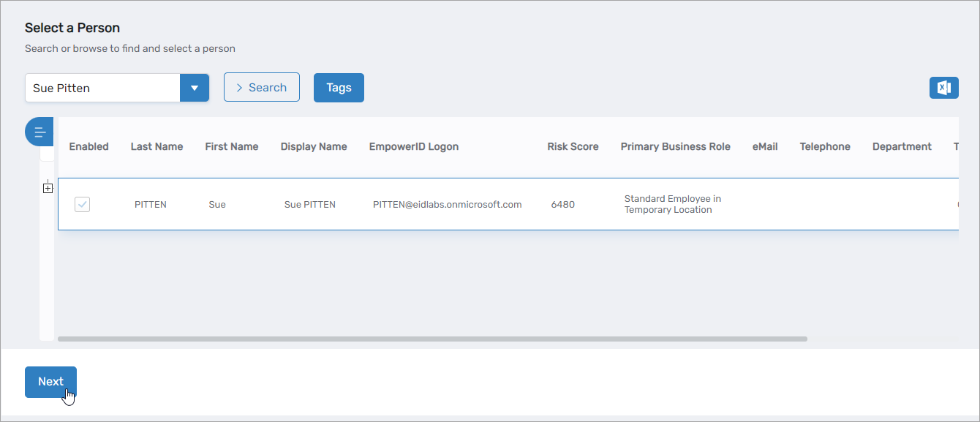Expand the Sue PITTEN row details
980x422 pixels.
click(x=48, y=189)
